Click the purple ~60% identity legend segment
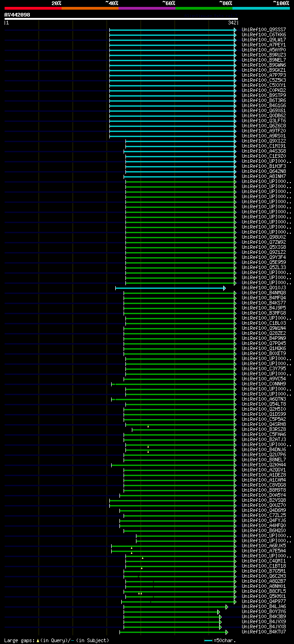294x644 pixels. (x=147, y=8)
